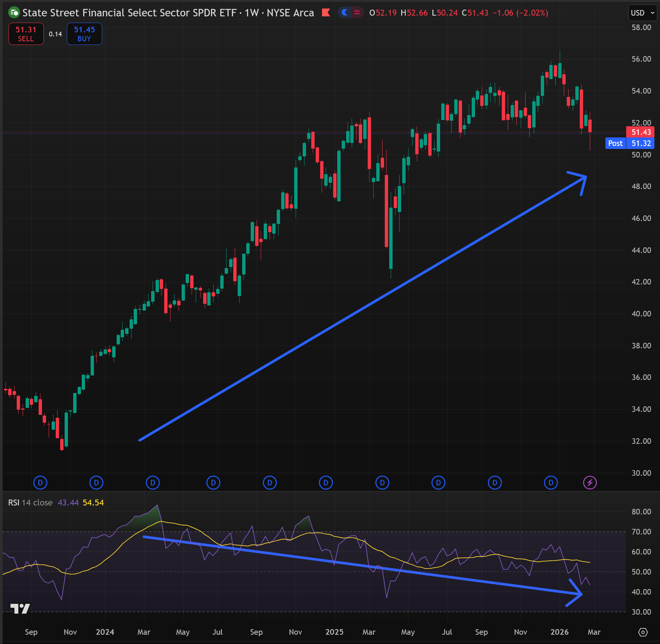Image resolution: width=660 pixels, height=644 pixels.
Task: Click the leftmost dividend D marker
Action: pos(40,482)
